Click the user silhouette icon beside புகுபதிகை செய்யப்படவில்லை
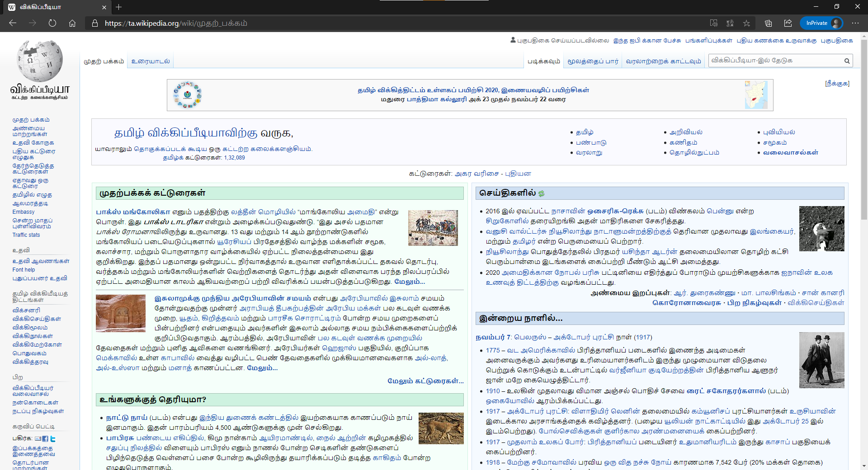 click(x=513, y=40)
